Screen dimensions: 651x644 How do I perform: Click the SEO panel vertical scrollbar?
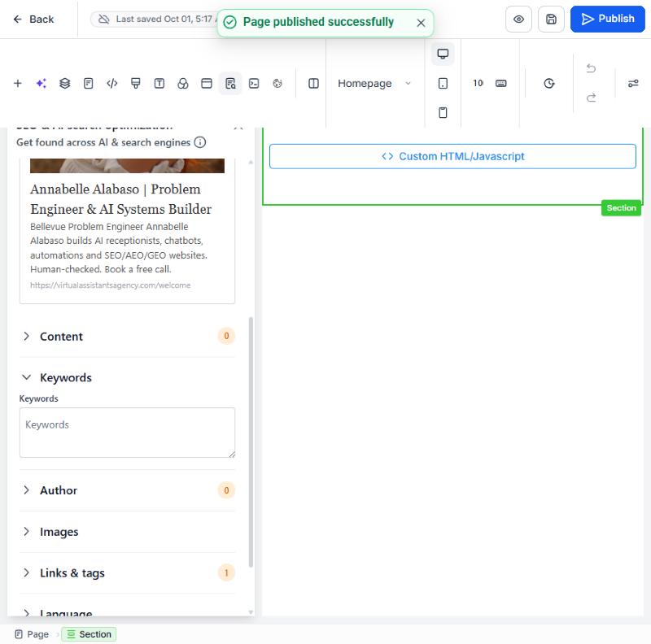click(x=251, y=442)
